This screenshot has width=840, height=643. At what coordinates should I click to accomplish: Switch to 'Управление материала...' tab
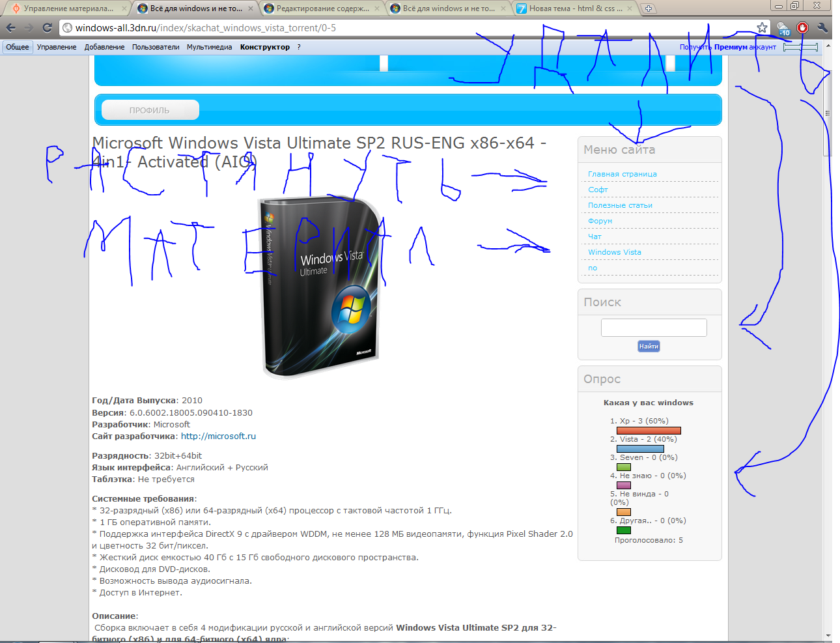tap(68, 8)
